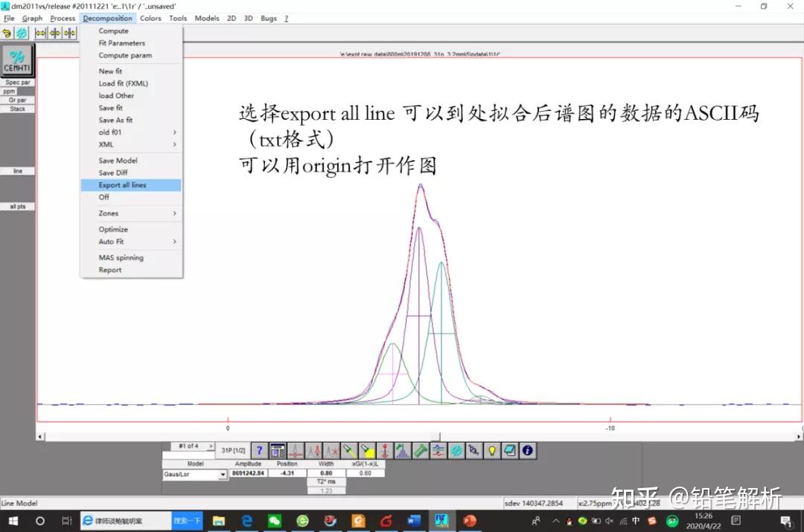Open the info icon at the toolbar's right end
804x532 pixels.
click(x=526, y=450)
